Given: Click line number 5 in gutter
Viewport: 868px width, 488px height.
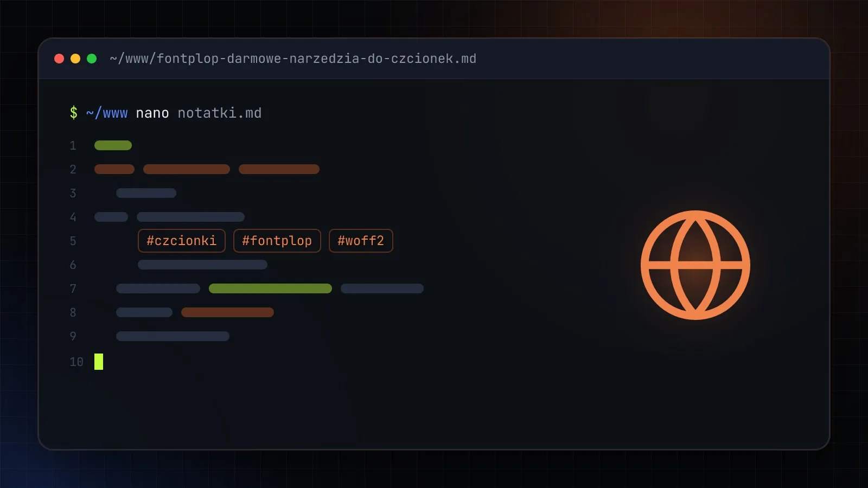Looking at the screenshot, I should (73, 241).
